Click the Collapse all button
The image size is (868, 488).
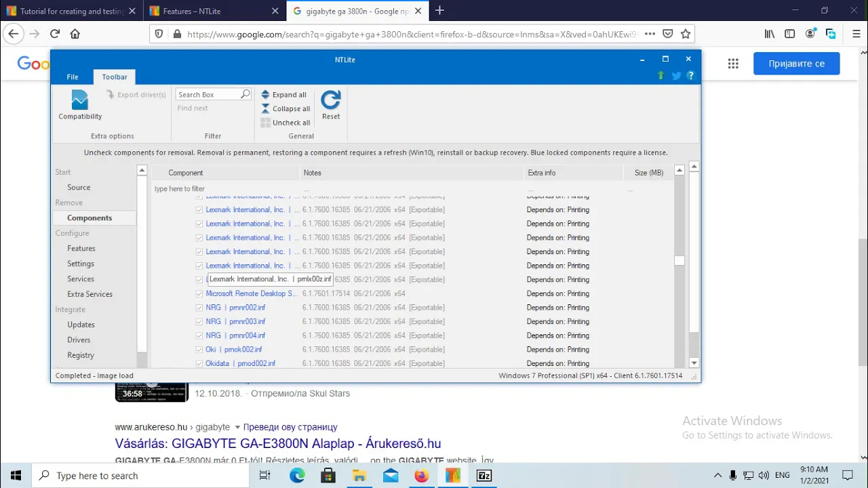tap(286, 108)
